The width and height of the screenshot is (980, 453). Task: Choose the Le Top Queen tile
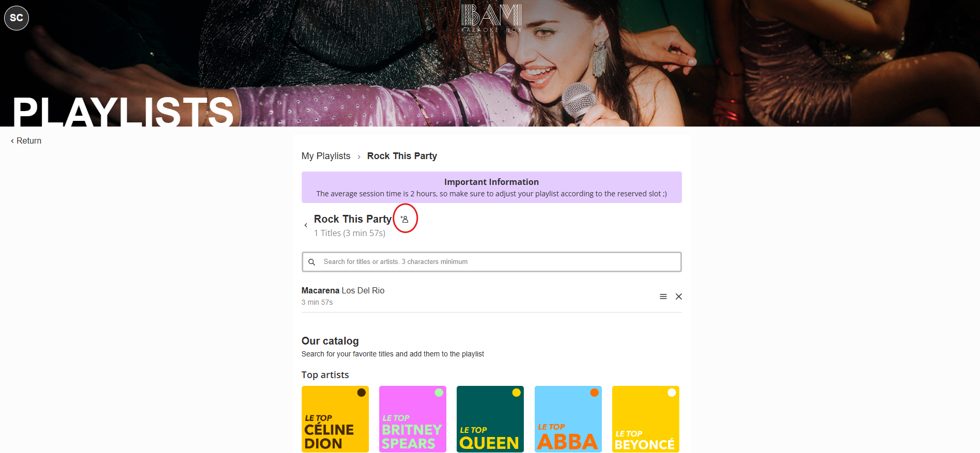pos(490,419)
